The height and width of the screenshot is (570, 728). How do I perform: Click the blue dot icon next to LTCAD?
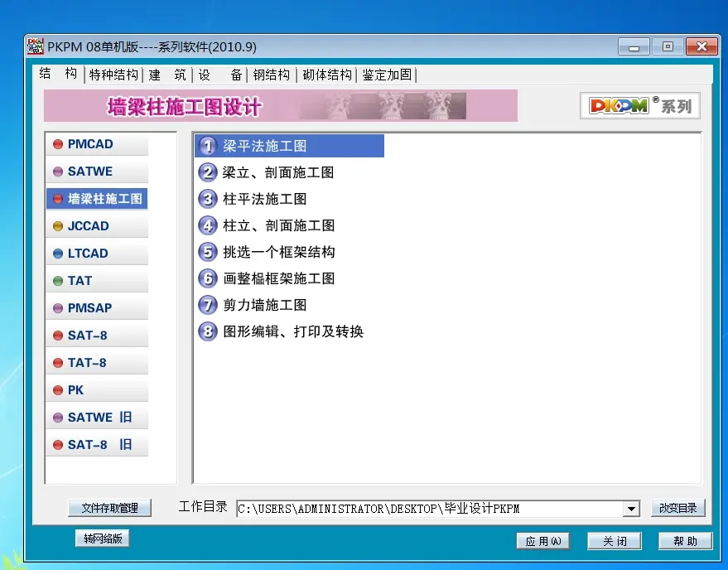58,254
